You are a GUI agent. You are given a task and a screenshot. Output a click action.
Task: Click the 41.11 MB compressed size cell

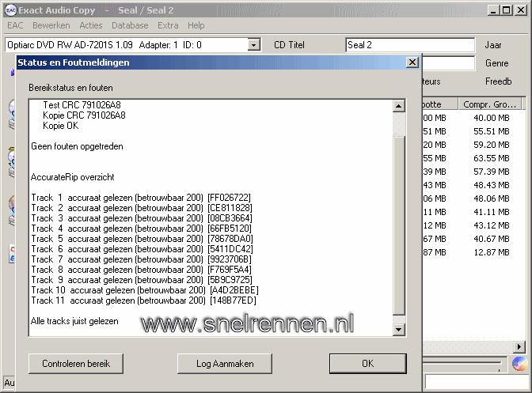492,212
